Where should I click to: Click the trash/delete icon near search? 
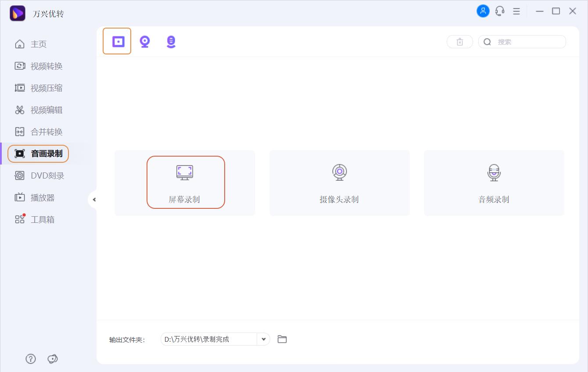pyautogui.click(x=459, y=41)
